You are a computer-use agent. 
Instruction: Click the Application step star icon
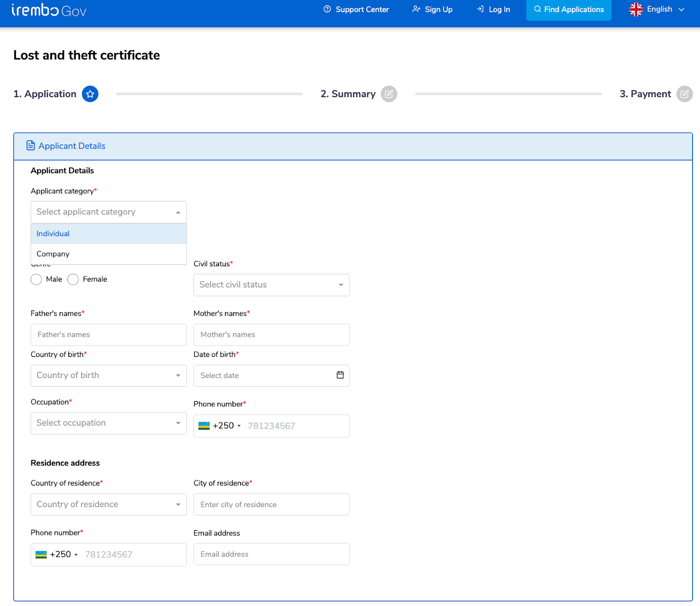click(90, 94)
